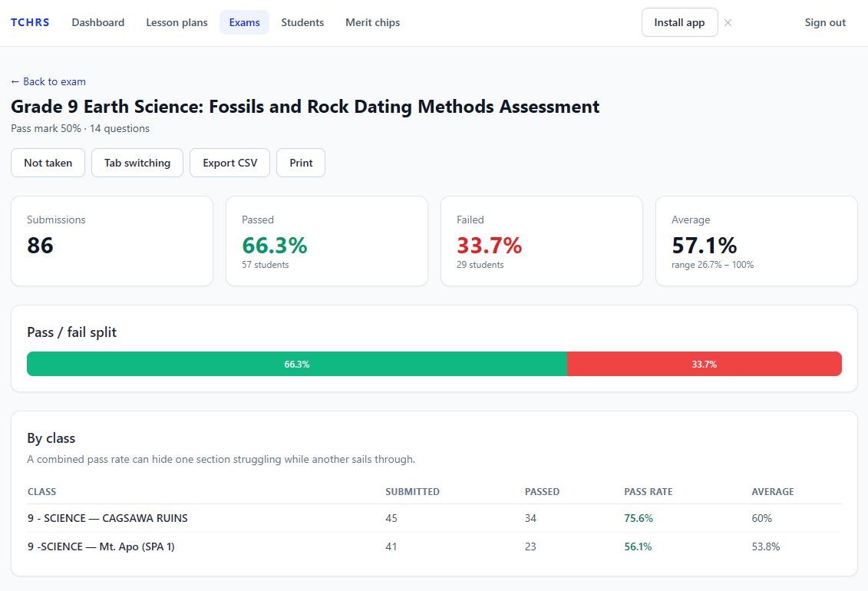Select the Average 57.1% card

756,241
